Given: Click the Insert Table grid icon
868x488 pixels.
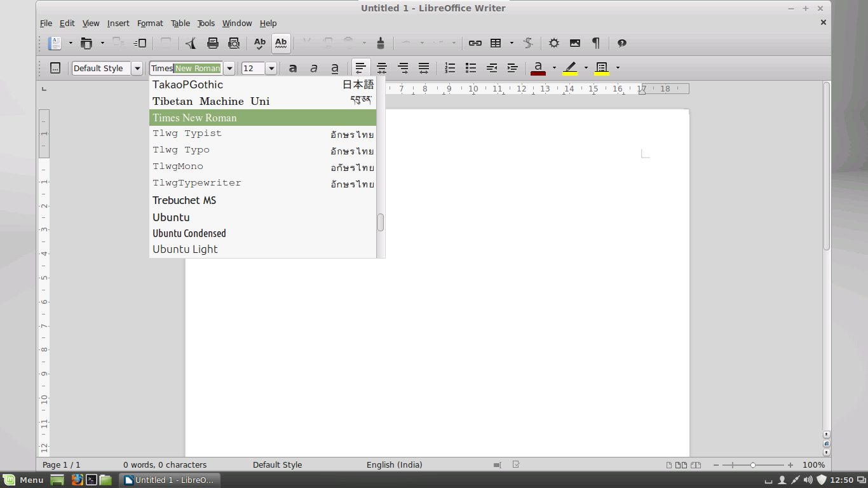Looking at the screenshot, I should click(496, 43).
